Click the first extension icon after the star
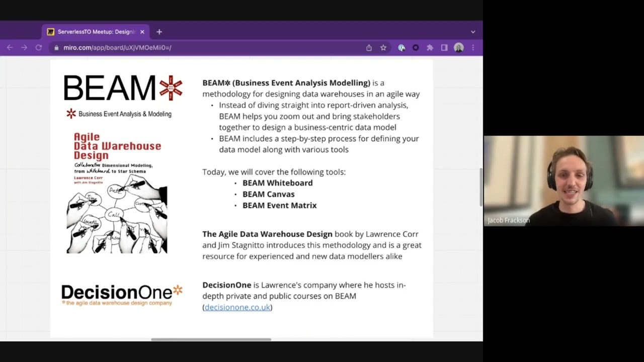The width and height of the screenshot is (644, 362). (401, 47)
